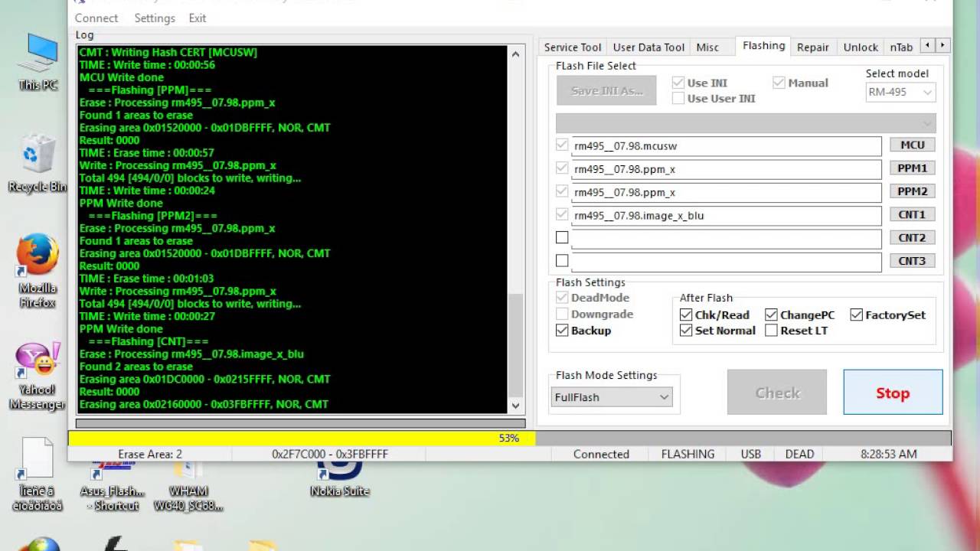980x551 pixels.
Task: Launch Mozilla Firefox from desktop
Action: 38,270
